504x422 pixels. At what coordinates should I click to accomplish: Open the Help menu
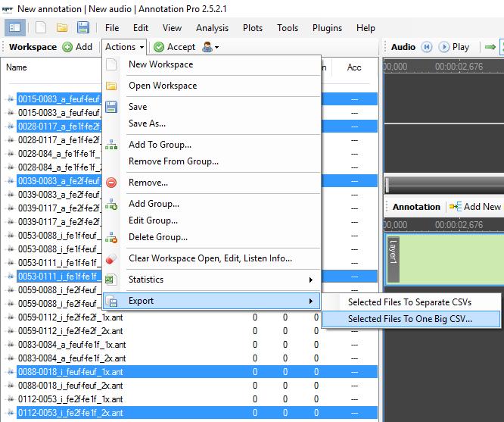click(x=366, y=28)
